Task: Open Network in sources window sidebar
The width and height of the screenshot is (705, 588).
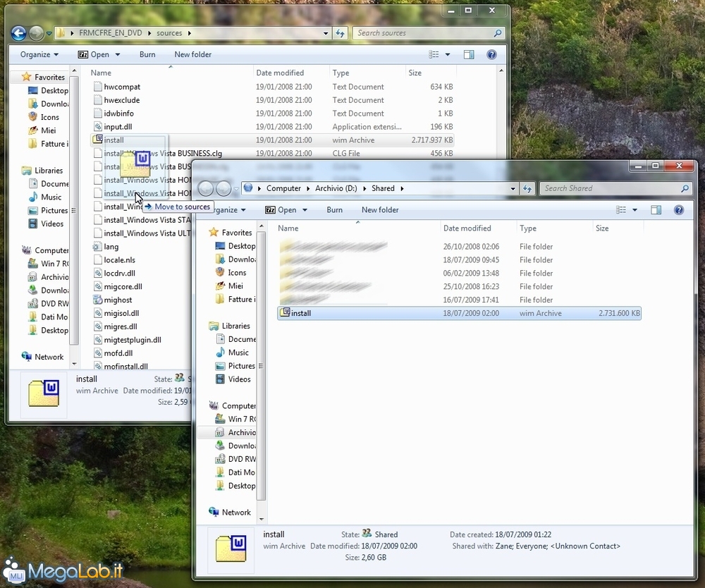Action: 43,357
